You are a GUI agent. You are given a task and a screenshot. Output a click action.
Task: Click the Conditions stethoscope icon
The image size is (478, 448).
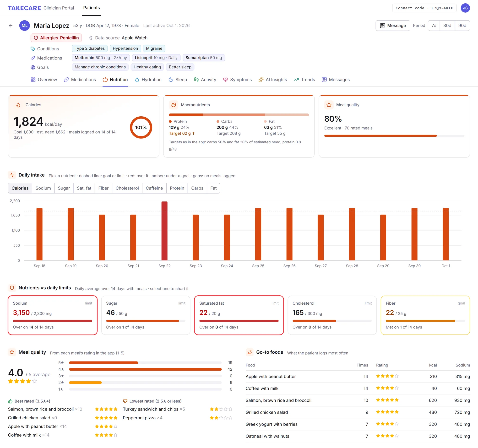[x=33, y=49]
